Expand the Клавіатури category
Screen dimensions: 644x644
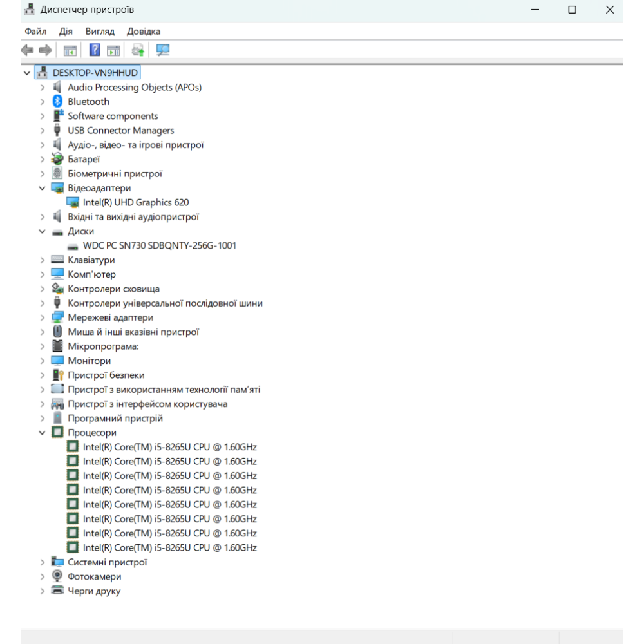(x=43, y=260)
